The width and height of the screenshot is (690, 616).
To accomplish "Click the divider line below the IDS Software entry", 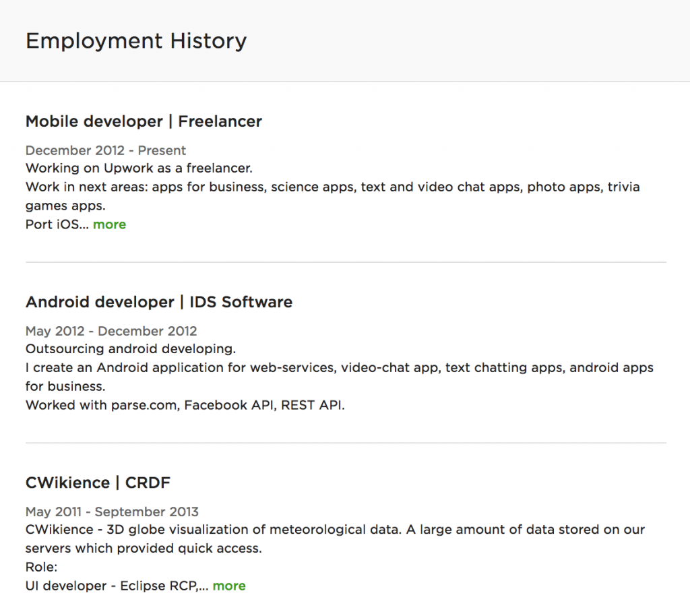I will click(x=346, y=443).
